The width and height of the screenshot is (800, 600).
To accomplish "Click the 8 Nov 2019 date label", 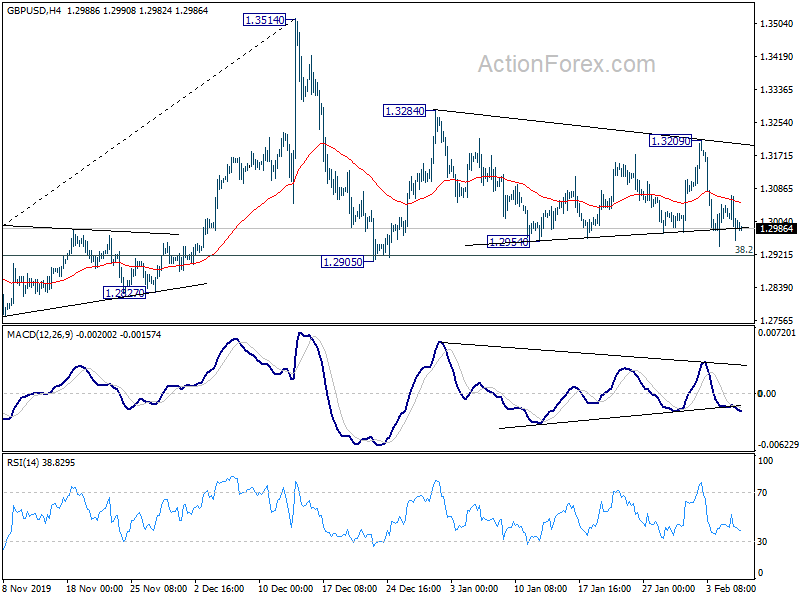I will click(27, 588).
